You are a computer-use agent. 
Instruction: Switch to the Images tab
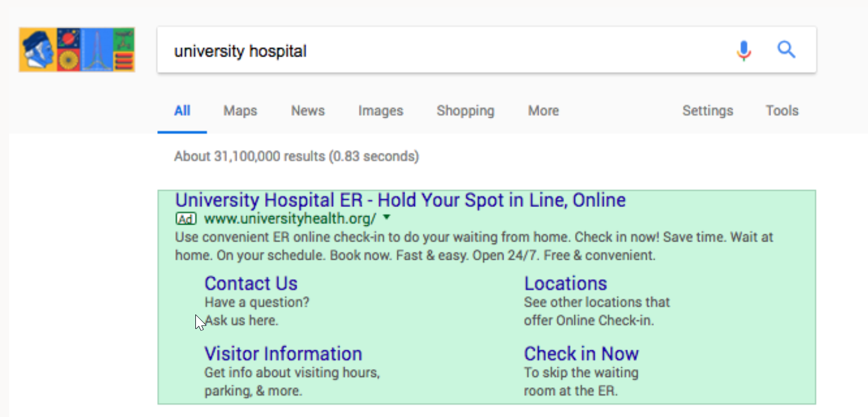[x=380, y=111]
